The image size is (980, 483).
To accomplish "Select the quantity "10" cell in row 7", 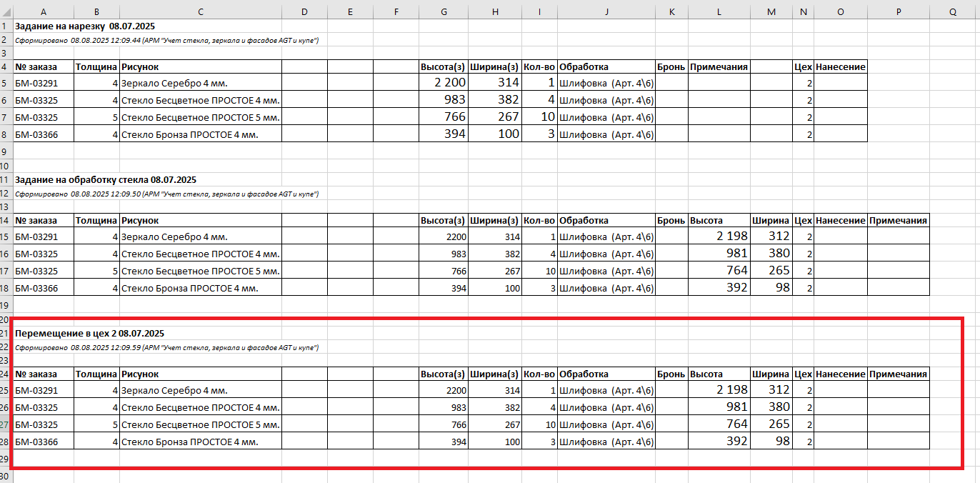I will click(539, 117).
